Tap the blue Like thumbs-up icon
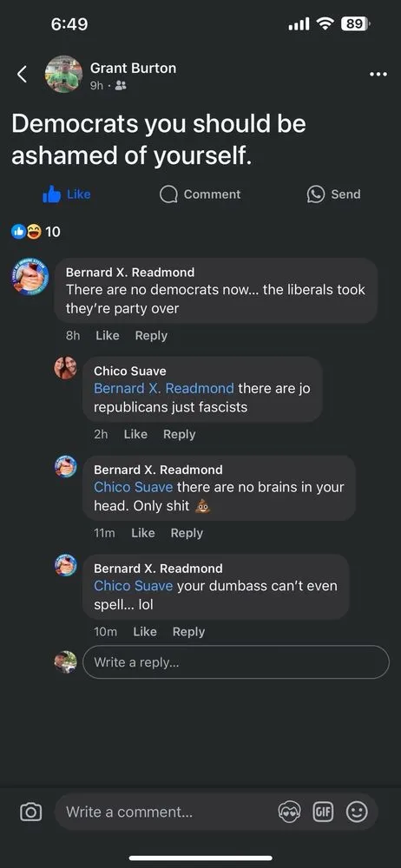 tap(51, 194)
